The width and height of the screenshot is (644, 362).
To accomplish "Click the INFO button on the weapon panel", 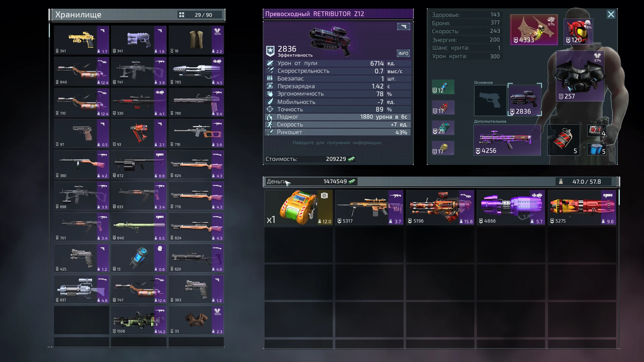I will (403, 54).
